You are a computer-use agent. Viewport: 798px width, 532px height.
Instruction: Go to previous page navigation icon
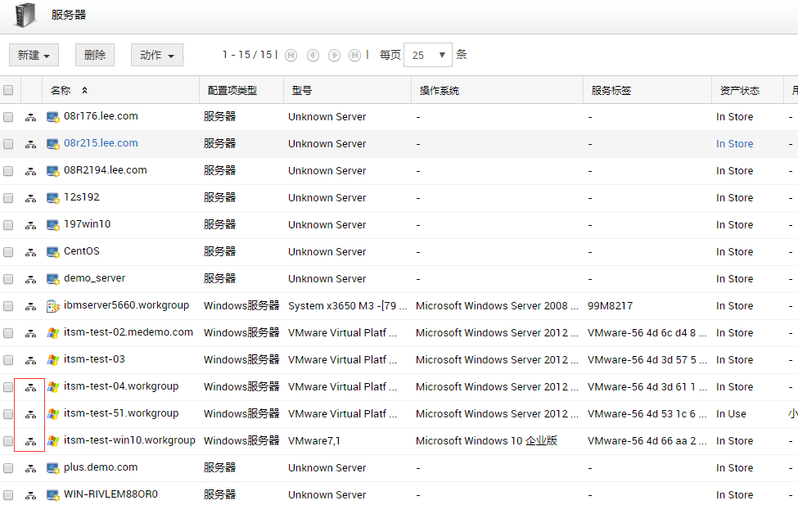click(x=313, y=55)
